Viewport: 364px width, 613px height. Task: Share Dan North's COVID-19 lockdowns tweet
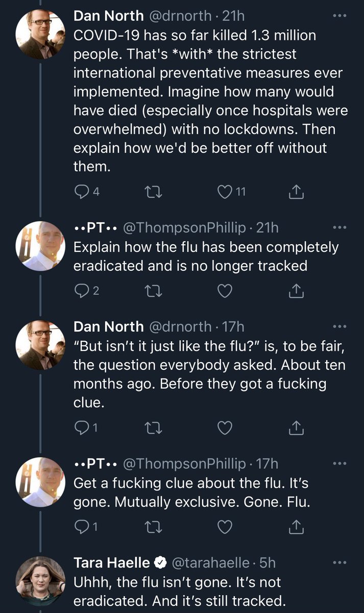point(297,192)
